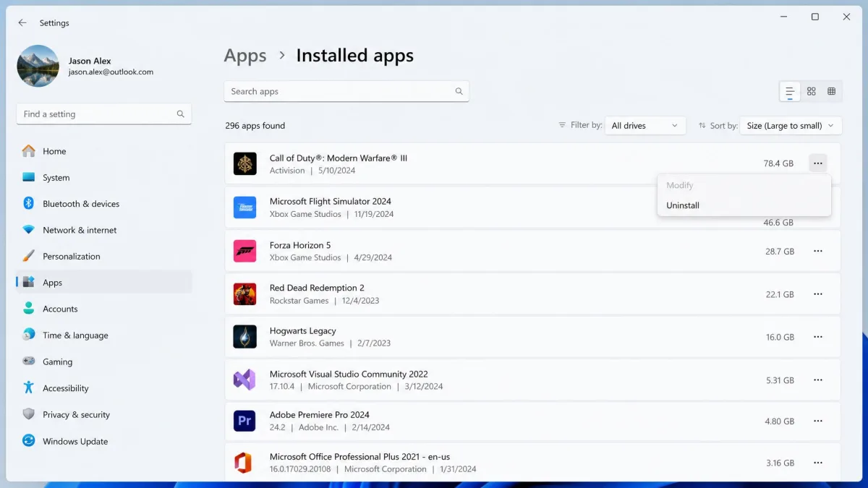This screenshot has height=488, width=868.
Task: Click the Accessibility figure icon
Action: tap(29, 388)
